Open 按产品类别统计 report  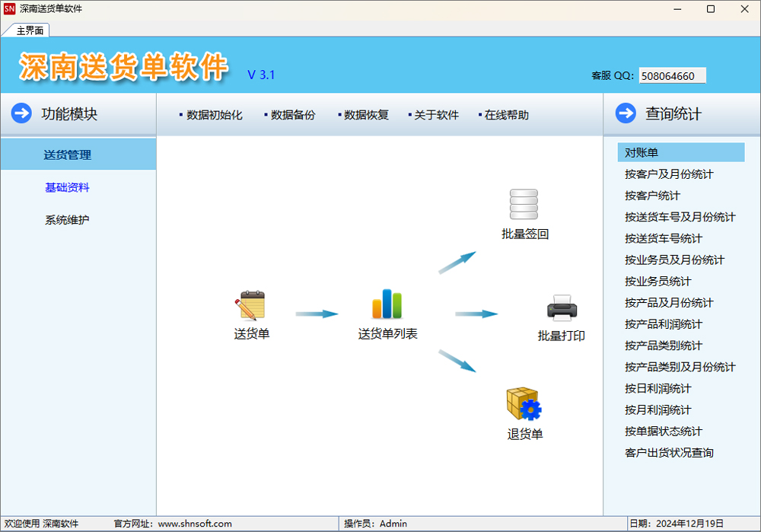(664, 345)
